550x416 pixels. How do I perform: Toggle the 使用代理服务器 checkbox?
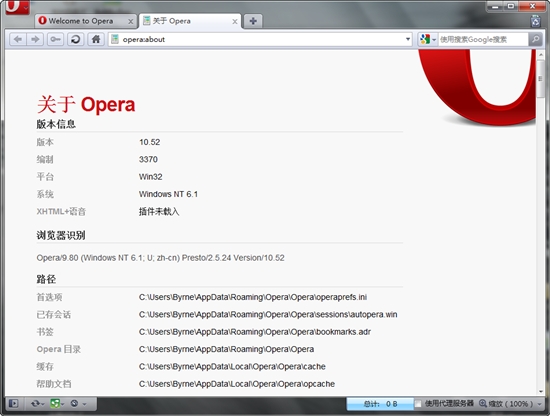coord(418,404)
